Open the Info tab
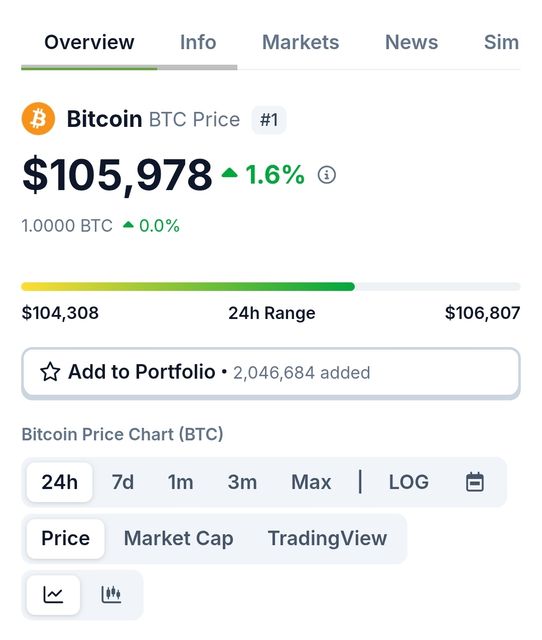 (198, 42)
